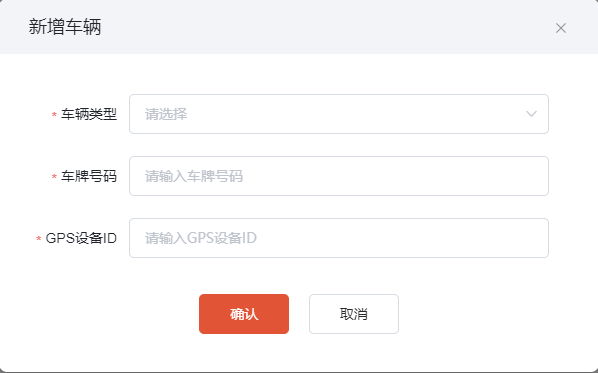Focus the 车牌号码 input field
The height and width of the screenshot is (373, 598).
click(339, 176)
